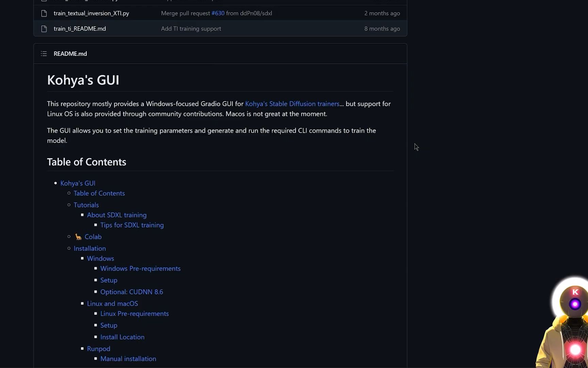Open 'Add TI training support' commit message
The width and height of the screenshot is (588, 368).
click(x=191, y=29)
